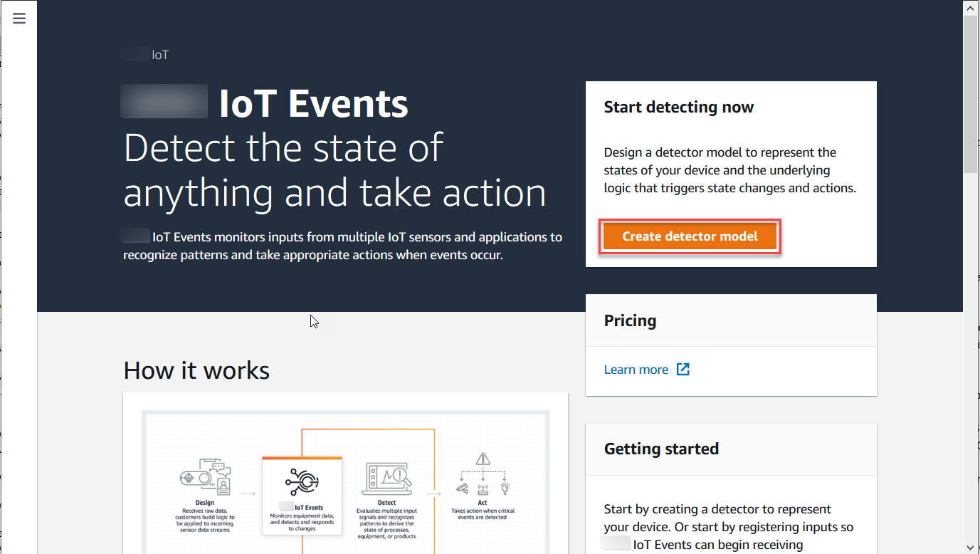Viewport: 980px width, 554px height.
Task: Click the Detect description text in the diagram
Action: coord(386,523)
